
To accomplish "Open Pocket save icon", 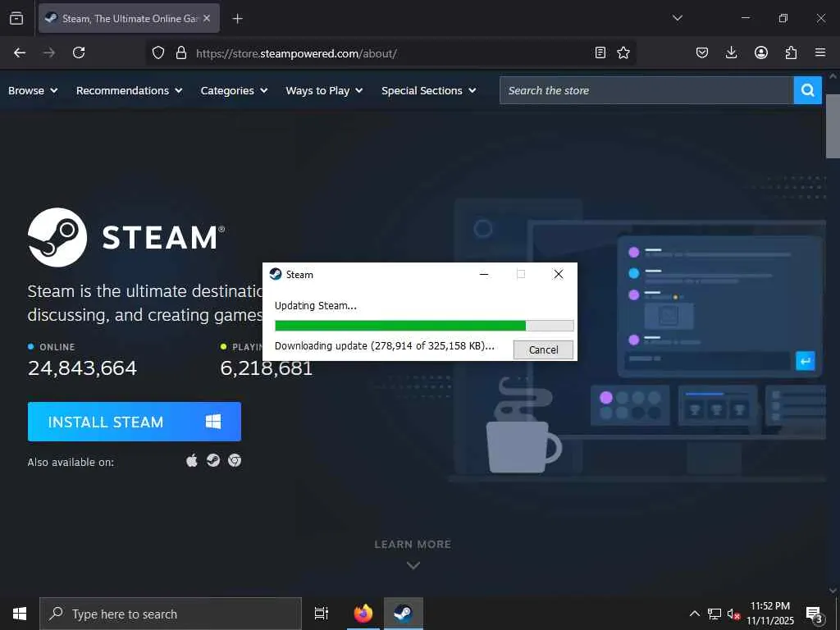I will 702,52.
